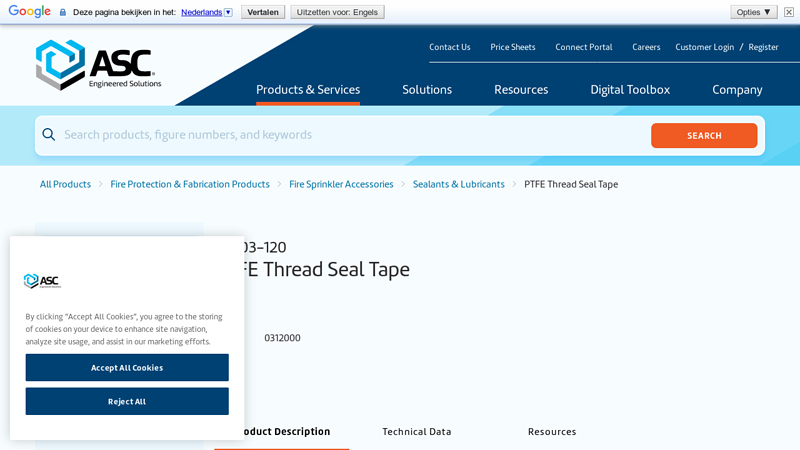
Task: Open the Opties dropdown menu
Action: 754,12
